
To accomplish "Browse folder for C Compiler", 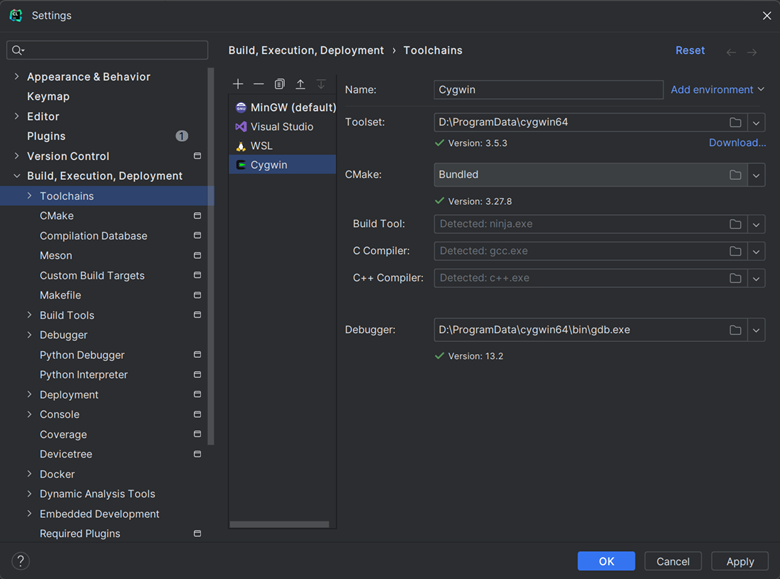I will point(735,251).
